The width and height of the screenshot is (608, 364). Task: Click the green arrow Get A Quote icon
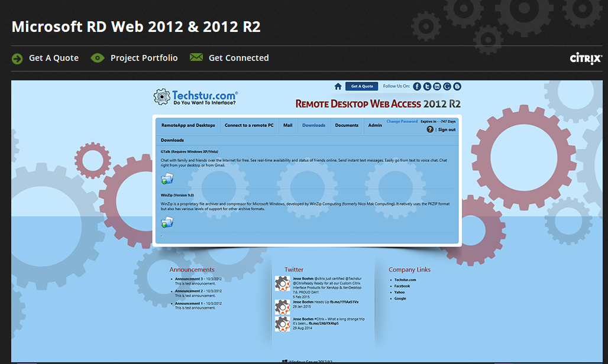point(17,58)
